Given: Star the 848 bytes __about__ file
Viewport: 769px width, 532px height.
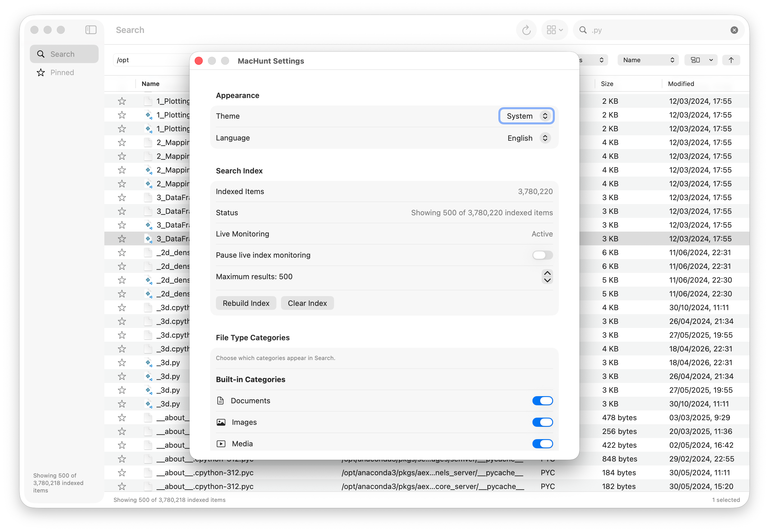Looking at the screenshot, I should coord(122,459).
